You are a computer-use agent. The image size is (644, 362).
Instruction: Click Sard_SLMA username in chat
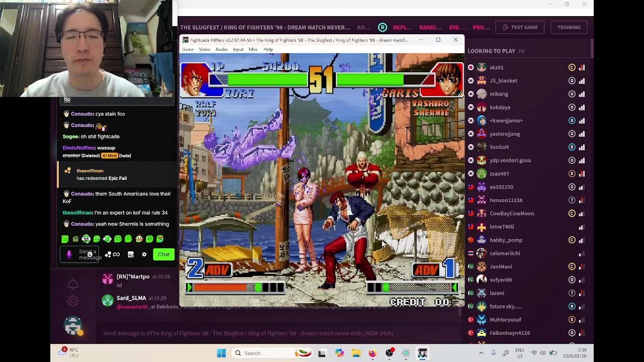coord(131,298)
